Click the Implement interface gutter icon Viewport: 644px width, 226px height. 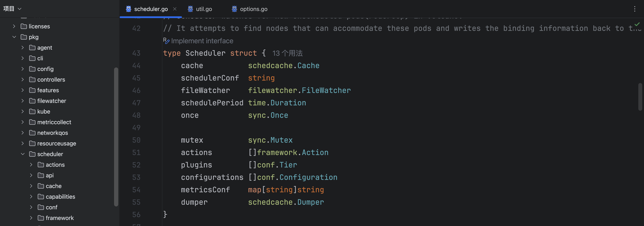click(x=166, y=41)
